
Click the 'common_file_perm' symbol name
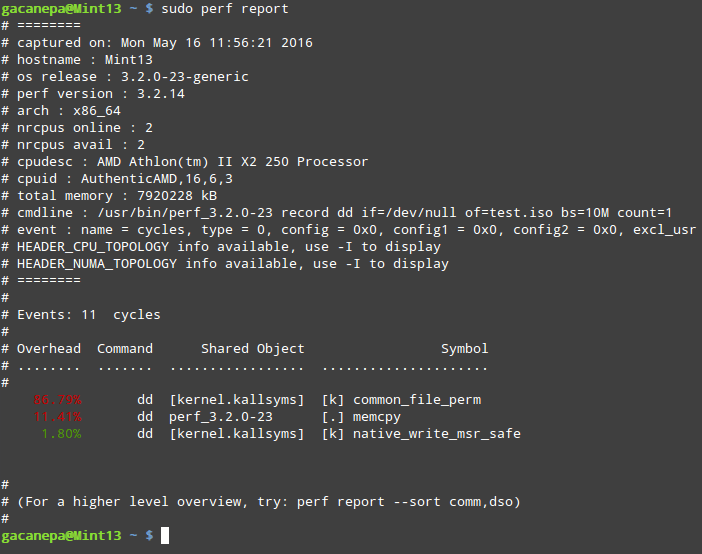417,400
